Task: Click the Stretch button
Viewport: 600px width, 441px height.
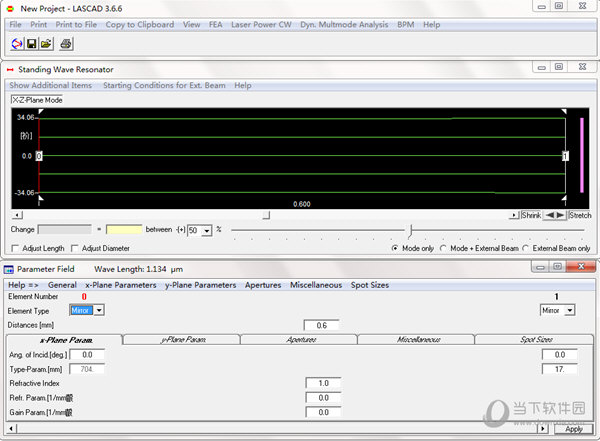Action: click(x=580, y=215)
